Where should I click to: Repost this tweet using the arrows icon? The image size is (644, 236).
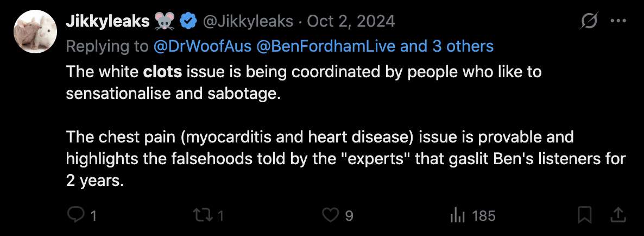click(203, 215)
